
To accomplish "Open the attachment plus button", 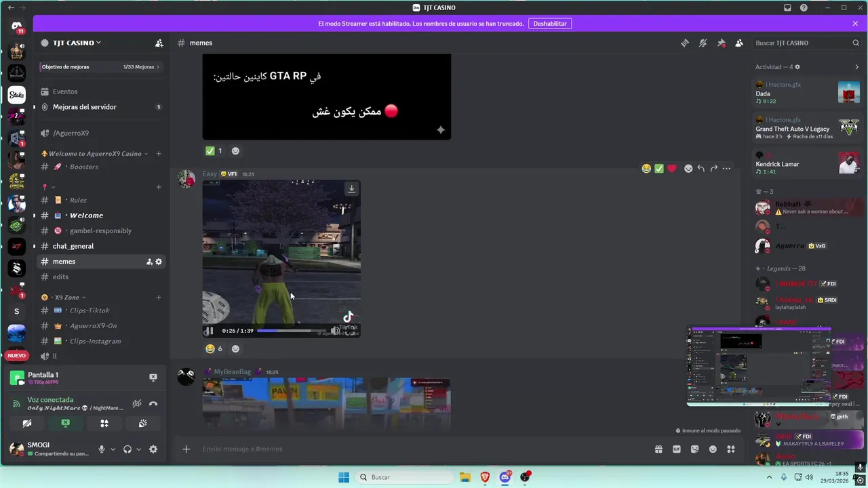I will pos(186,449).
